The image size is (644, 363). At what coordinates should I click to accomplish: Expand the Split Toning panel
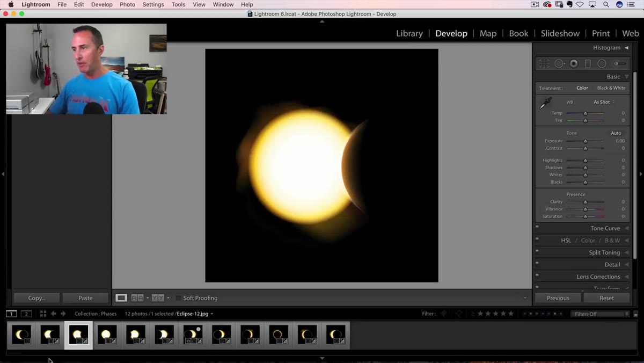(x=626, y=252)
